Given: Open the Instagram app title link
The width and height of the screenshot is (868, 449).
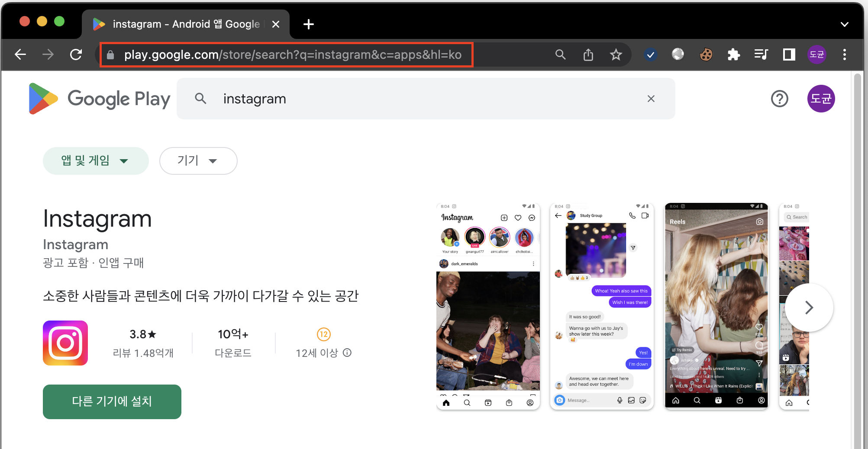Looking at the screenshot, I should (97, 218).
